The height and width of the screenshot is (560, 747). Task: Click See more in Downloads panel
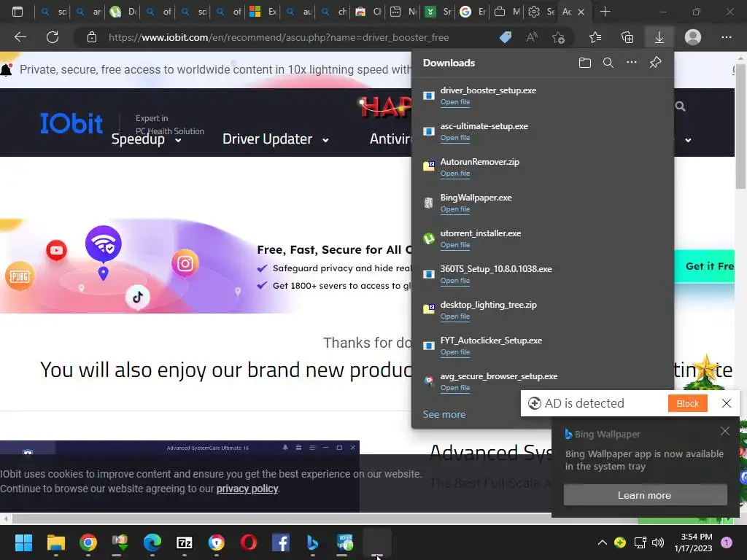[444, 414]
